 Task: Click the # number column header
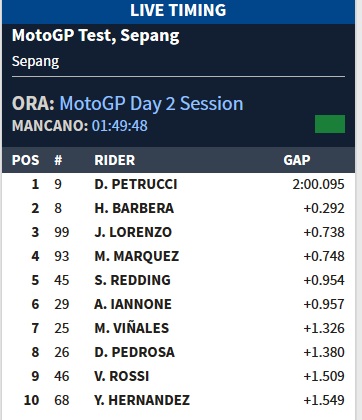coord(58,160)
